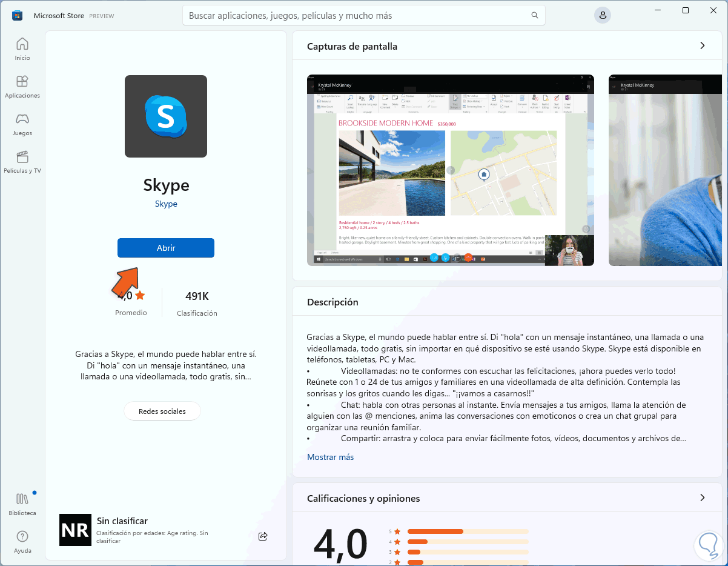This screenshot has height=566, width=728.
Task: Click the Microsoft Store logo icon
Action: [x=18, y=16]
